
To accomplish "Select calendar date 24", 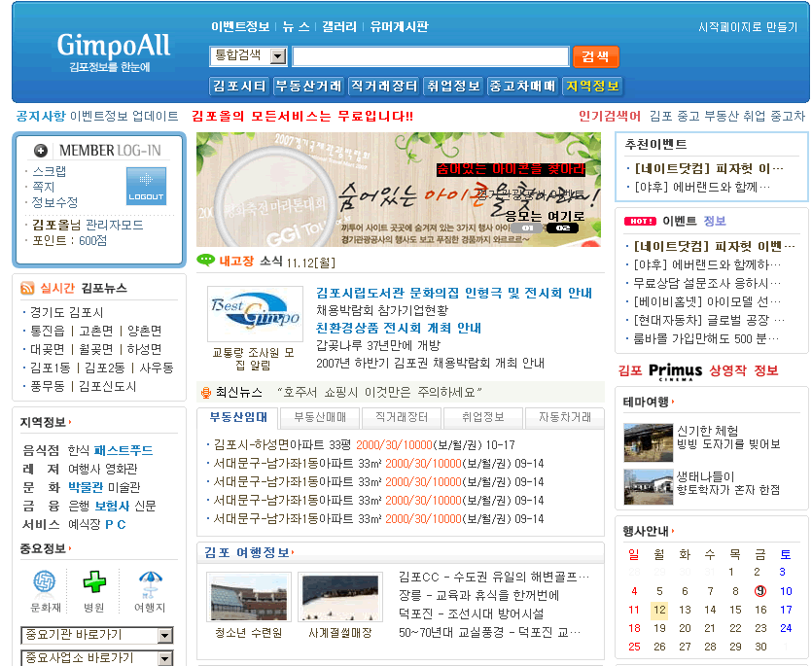I will click(x=786, y=629).
